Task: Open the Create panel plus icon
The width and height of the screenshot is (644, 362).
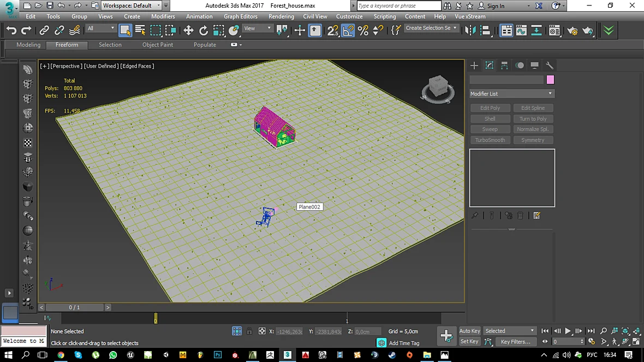Action: (x=474, y=66)
